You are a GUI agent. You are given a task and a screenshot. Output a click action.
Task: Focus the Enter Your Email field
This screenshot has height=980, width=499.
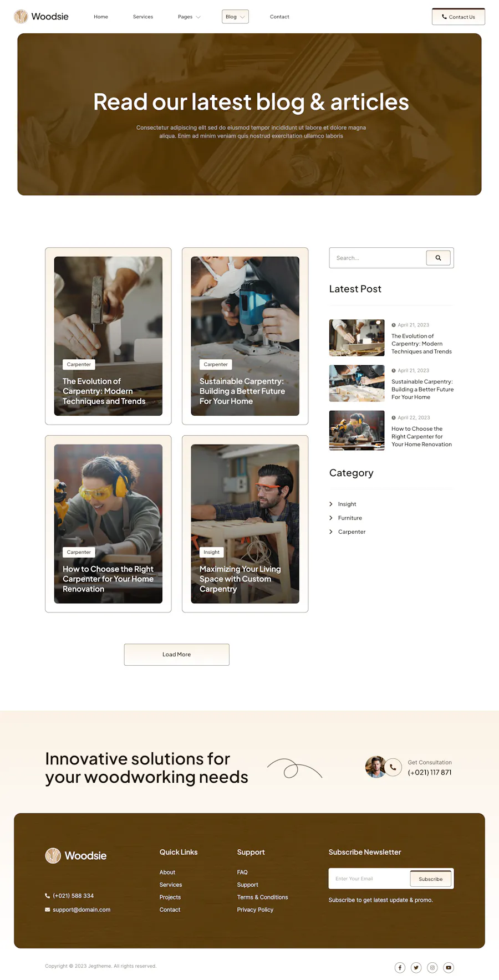coord(369,879)
